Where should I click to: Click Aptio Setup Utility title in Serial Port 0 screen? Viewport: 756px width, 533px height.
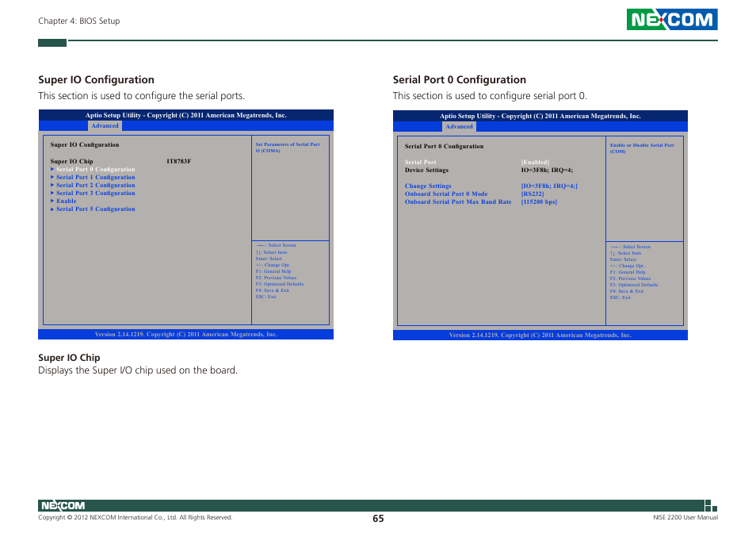coord(540,117)
